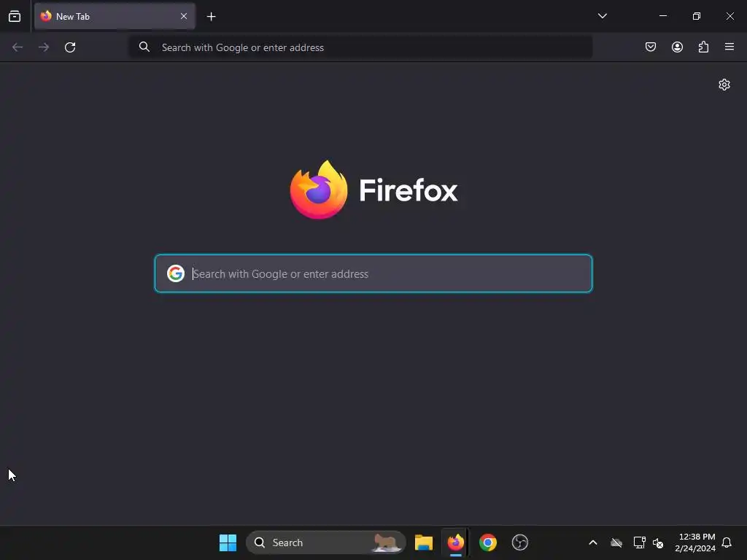
Task: Reload the current page
Action: (70, 47)
